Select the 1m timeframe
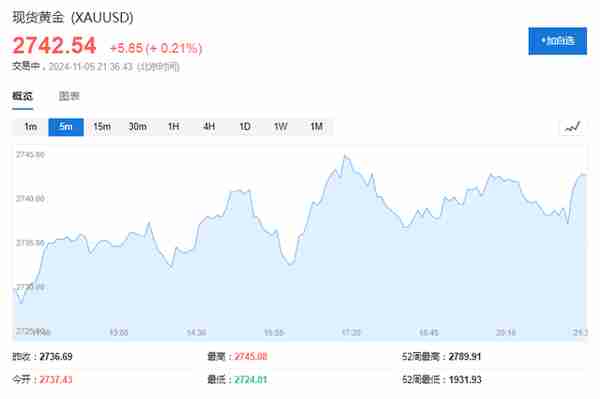 (31, 127)
